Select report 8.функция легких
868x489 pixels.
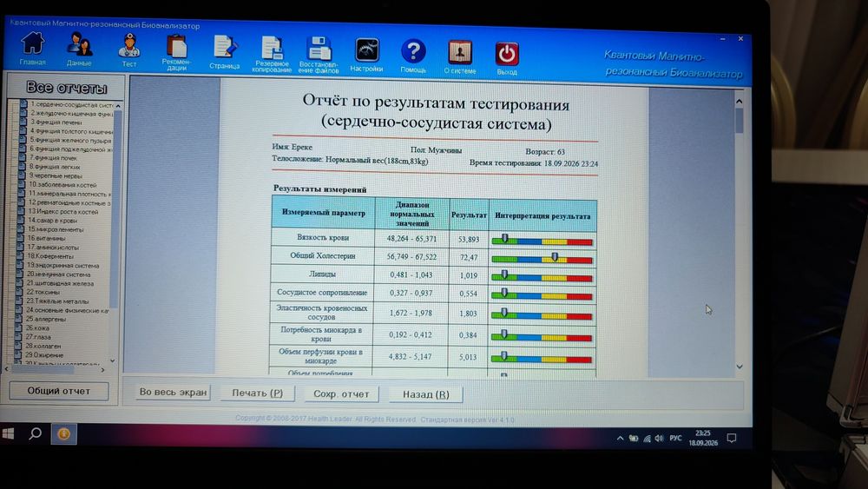[x=55, y=167]
